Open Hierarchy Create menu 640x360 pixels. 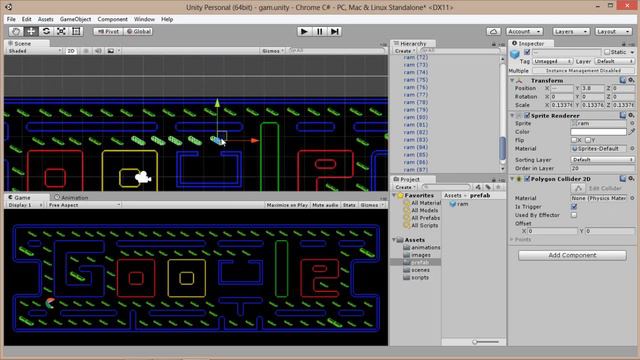tap(404, 51)
